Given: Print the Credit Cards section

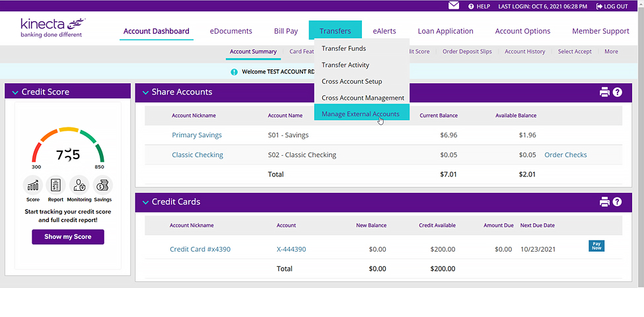Looking at the screenshot, I should click(x=604, y=202).
